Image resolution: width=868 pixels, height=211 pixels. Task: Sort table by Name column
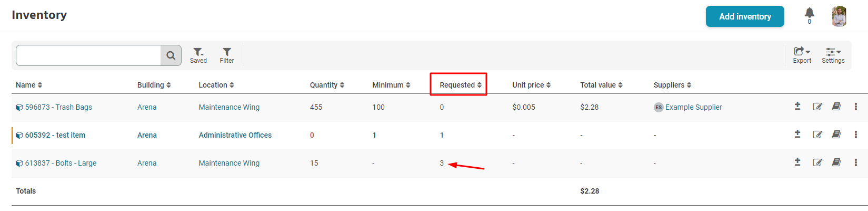pyautogui.click(x=29, y=85)
